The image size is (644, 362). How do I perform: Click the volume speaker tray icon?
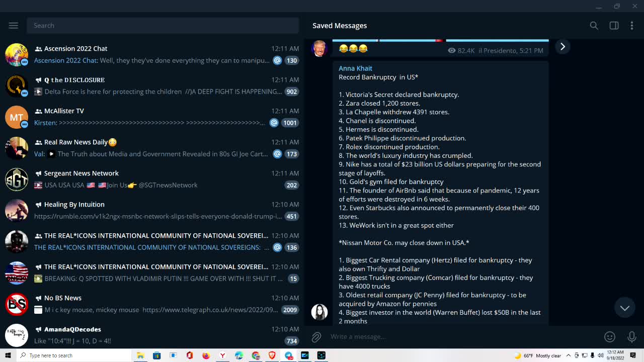pyautogui.click(x=600, y=355)
